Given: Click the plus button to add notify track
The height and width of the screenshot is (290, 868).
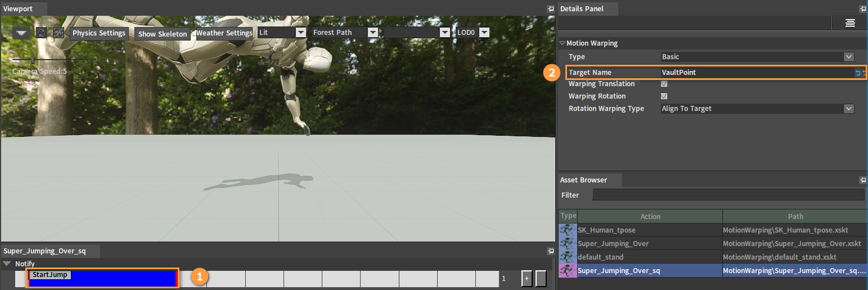Looking at the screenshot, I should tap(527, 278).
